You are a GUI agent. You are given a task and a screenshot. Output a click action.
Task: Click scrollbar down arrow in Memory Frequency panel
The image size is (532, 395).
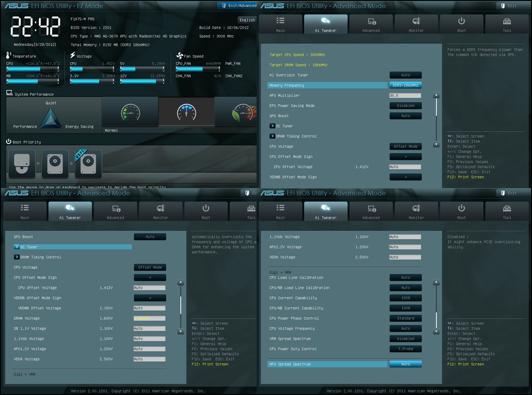(436, 144)
